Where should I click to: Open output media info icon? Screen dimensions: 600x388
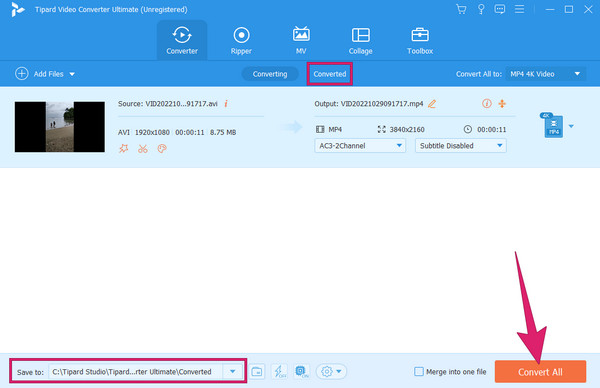[487, 103]
